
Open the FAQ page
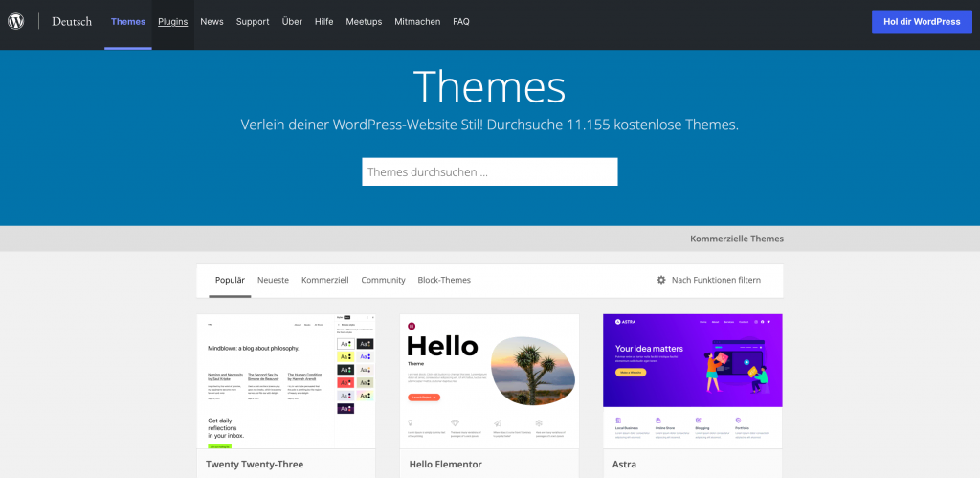click(x=461, y=21)
